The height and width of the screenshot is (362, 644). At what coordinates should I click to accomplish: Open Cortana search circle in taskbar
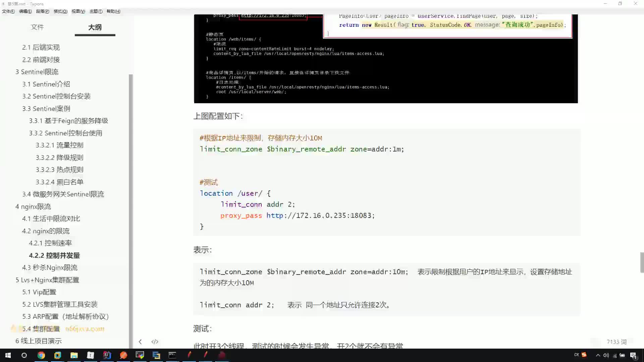[x=24, y=355]
